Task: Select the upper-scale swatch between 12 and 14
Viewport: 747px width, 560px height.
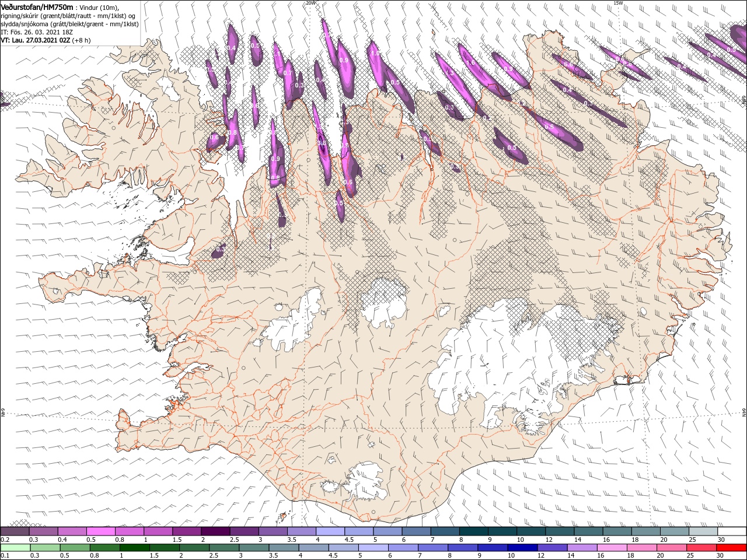Action: click(x=560, y=531)
